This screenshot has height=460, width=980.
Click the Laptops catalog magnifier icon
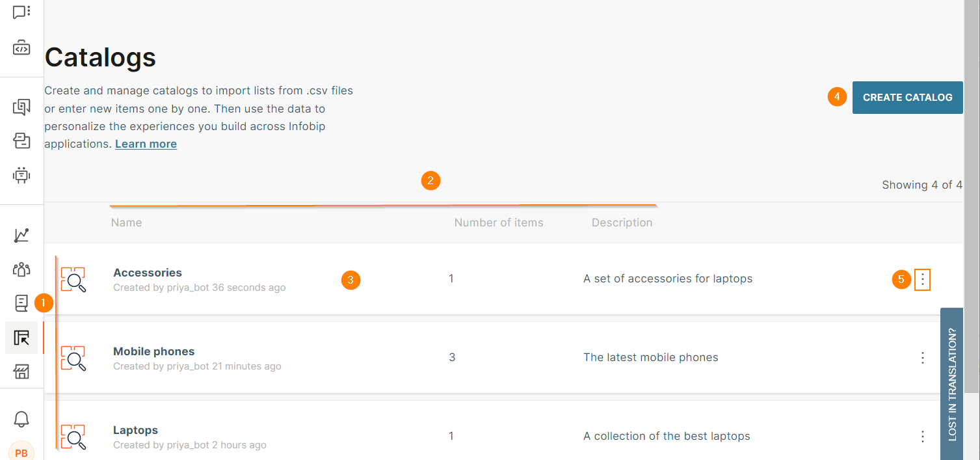pyautogui.click(x=73, y=438)
